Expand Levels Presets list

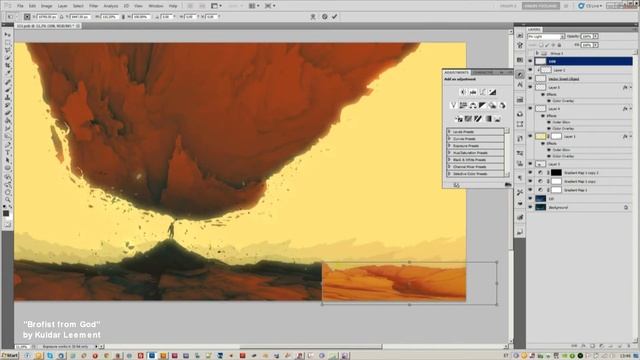pyautogui.click(x=449, y=132)
